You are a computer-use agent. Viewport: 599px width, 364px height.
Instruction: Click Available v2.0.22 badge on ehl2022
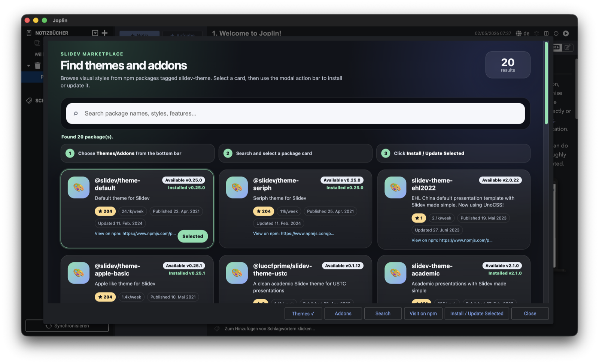click(x=501, y=180)
